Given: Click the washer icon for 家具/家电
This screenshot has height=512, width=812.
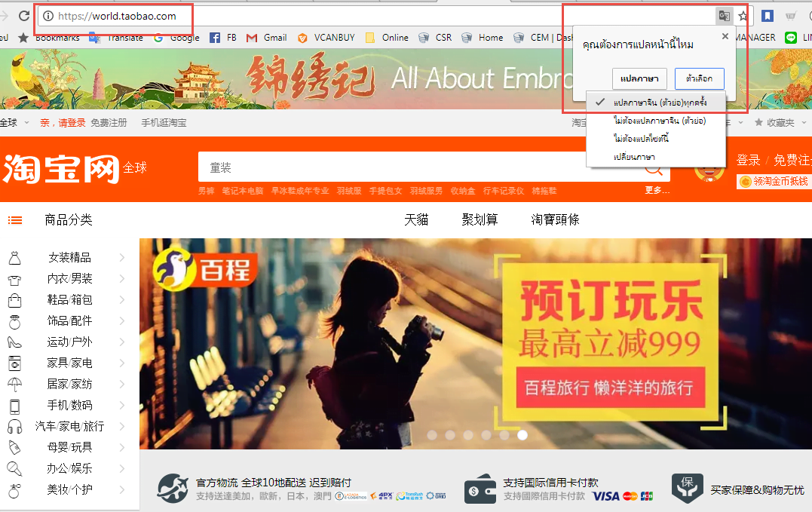Looking at the screenshot, I should [x=14, y=363].
